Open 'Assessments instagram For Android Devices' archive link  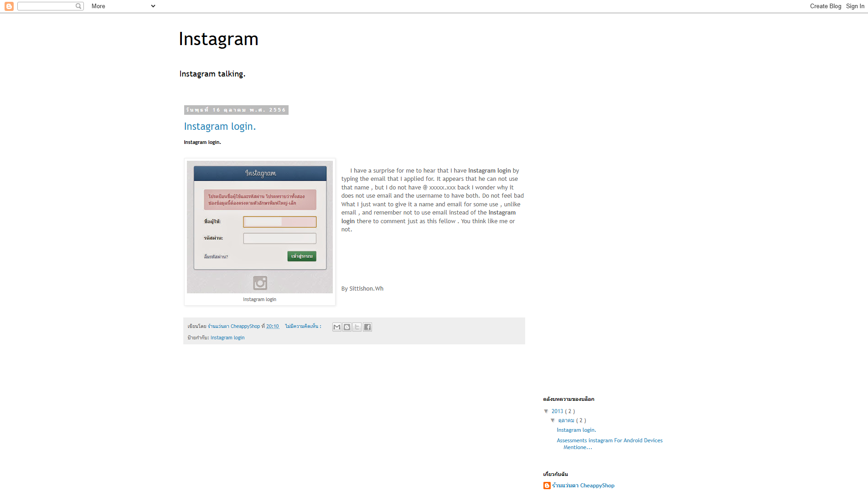[x=610, y=444]
